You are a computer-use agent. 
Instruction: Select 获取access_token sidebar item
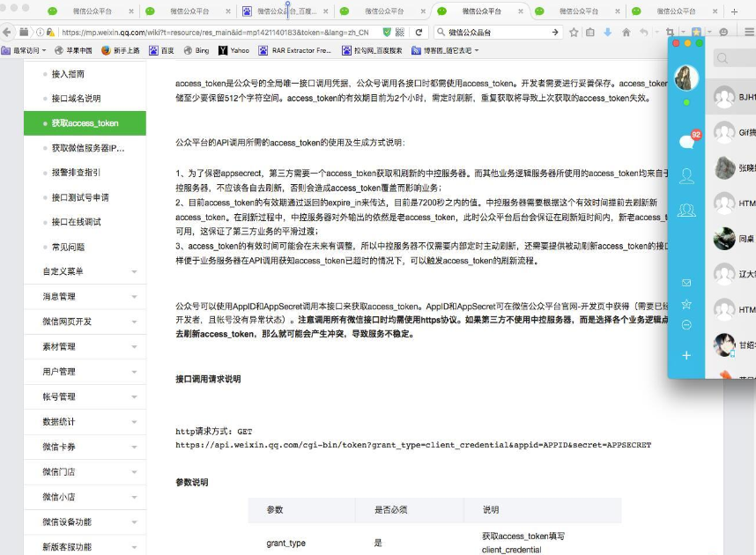pos(85,123)
